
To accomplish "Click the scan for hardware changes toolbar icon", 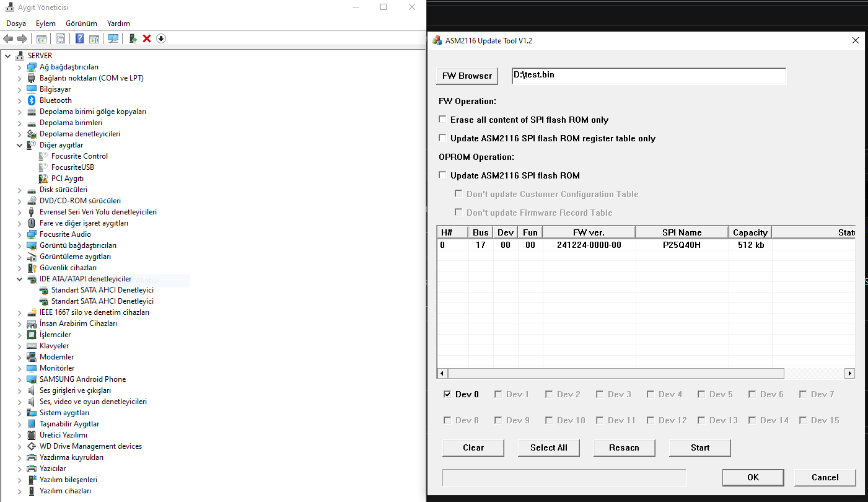I will point(113,38).
